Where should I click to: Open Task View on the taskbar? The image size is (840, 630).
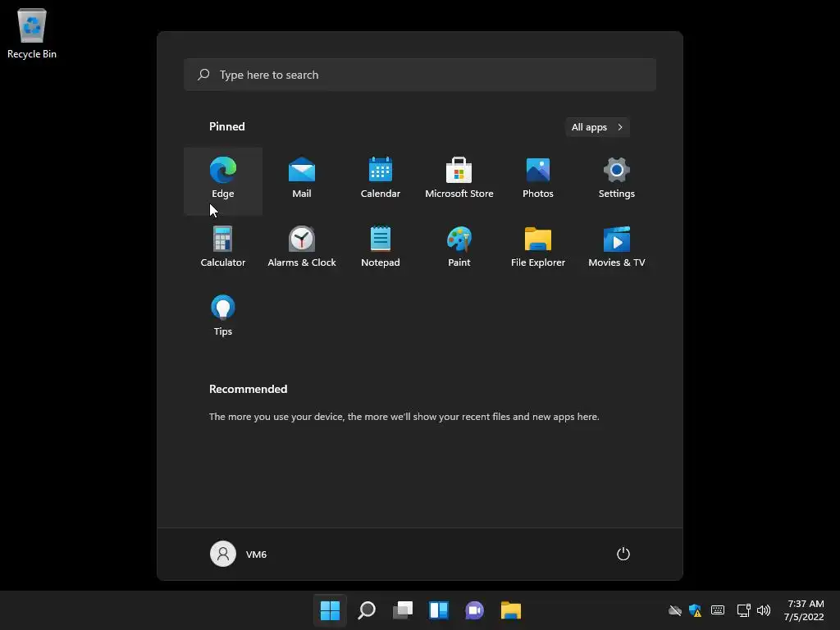(x=402, y=610)
